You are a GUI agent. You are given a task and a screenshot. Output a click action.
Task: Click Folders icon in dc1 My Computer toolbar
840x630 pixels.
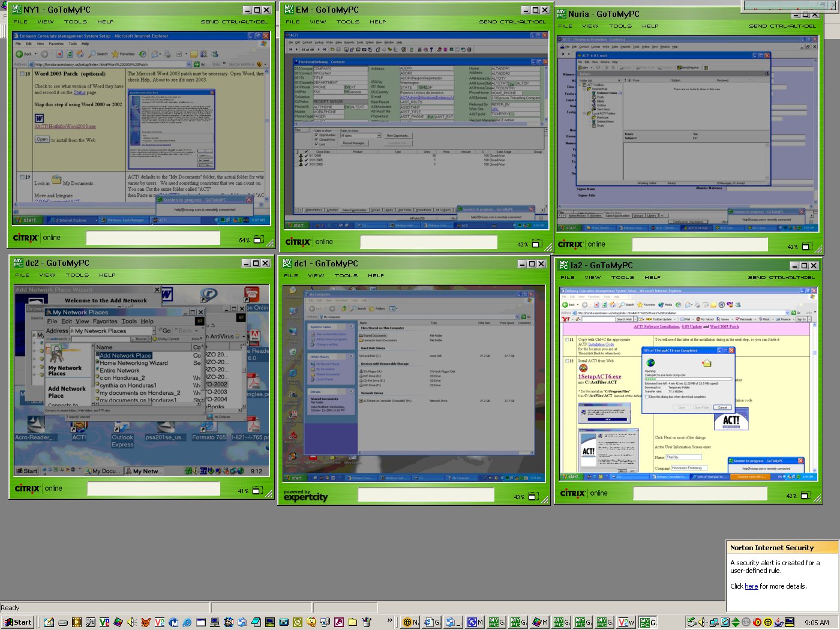tap(377, 308)
